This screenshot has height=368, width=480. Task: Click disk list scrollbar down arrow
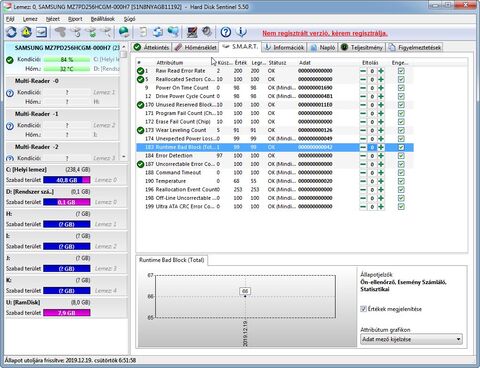point(124,156)
